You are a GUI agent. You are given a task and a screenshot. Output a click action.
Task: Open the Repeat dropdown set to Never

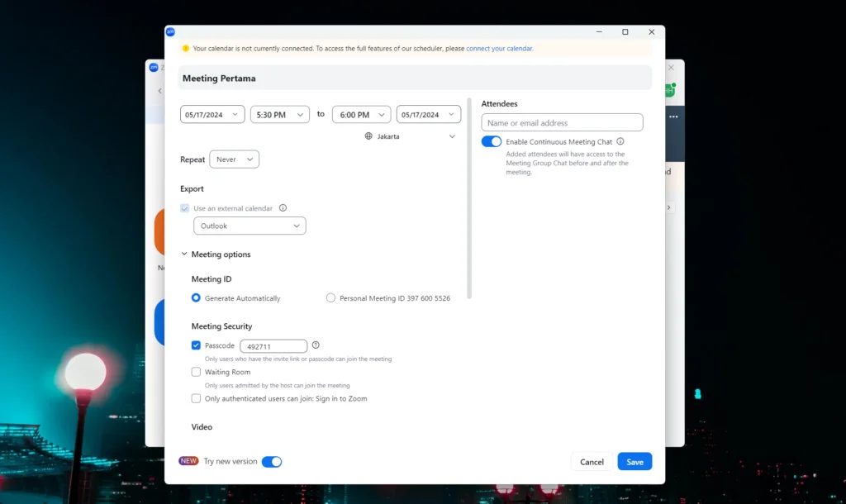tap(234, 159)
